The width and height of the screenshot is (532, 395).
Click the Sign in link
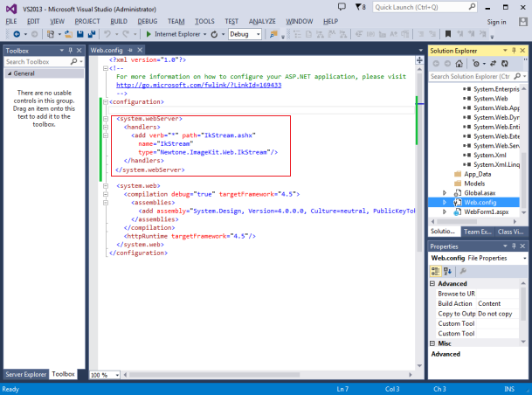point(496,22)
